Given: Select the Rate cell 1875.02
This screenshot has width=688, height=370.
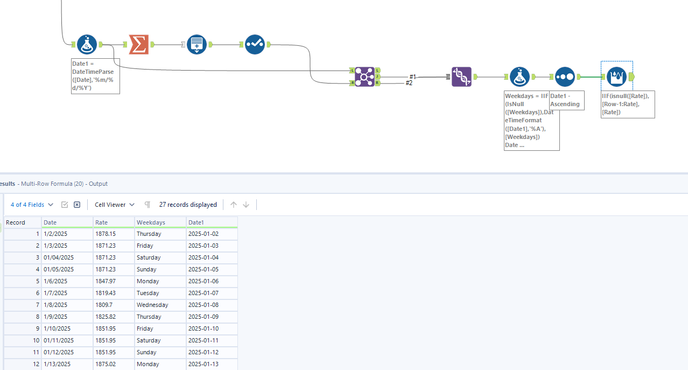Looking at the screenshot, I should 114,364.
